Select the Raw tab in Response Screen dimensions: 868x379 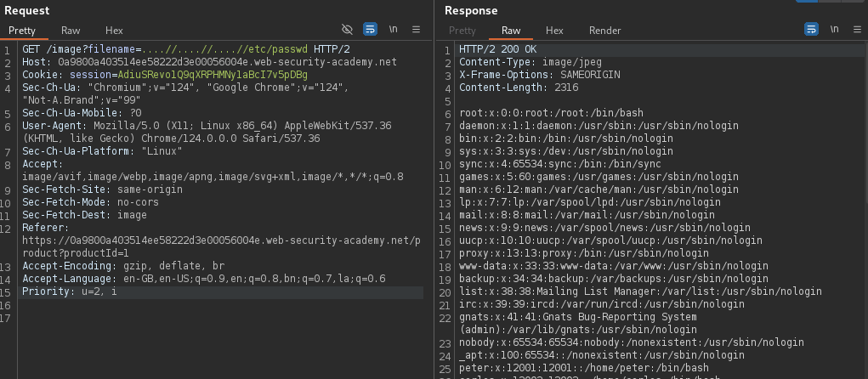point(511,31)
